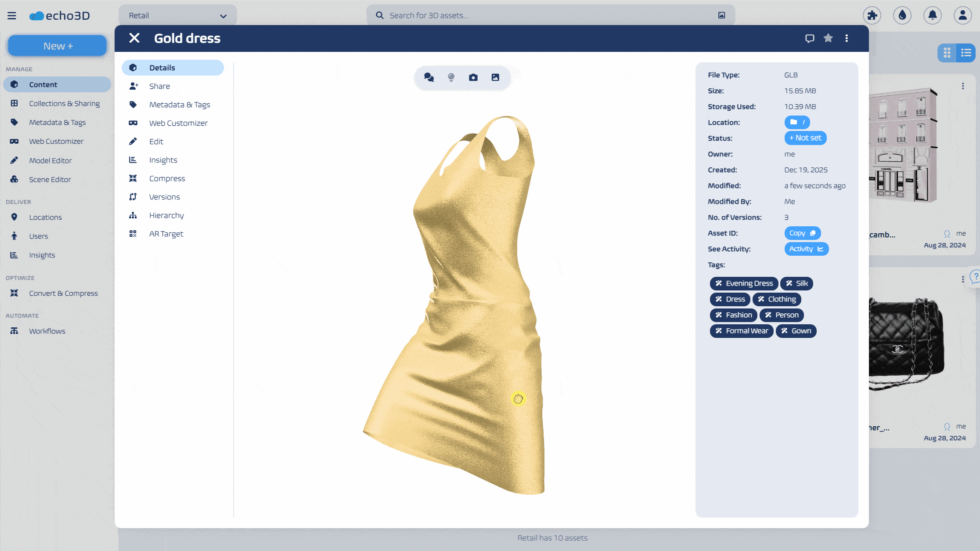Image resolution: width=980 pixels, height=551 pixels.
Task: Open notifications via the bell icon
Action: pyautogui.click(x=932, y=15)
